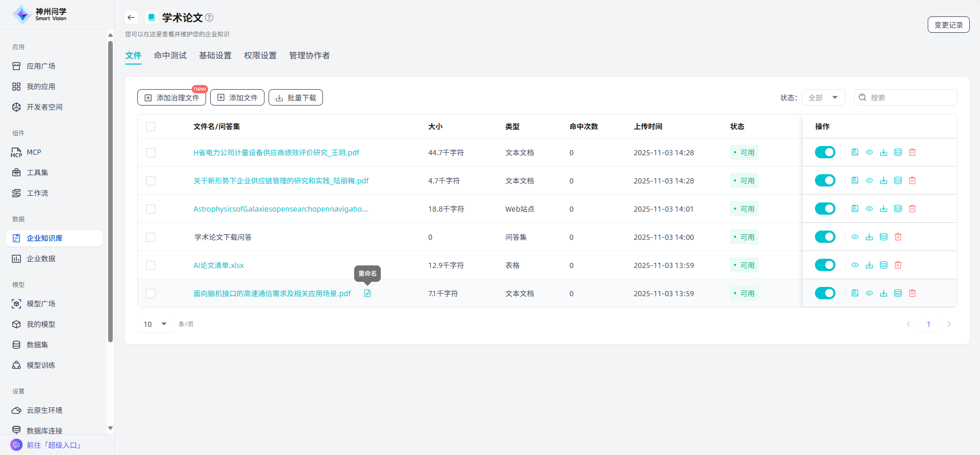Open the 权限设置 tab
The image size is (980, 455).
[260, 55]
